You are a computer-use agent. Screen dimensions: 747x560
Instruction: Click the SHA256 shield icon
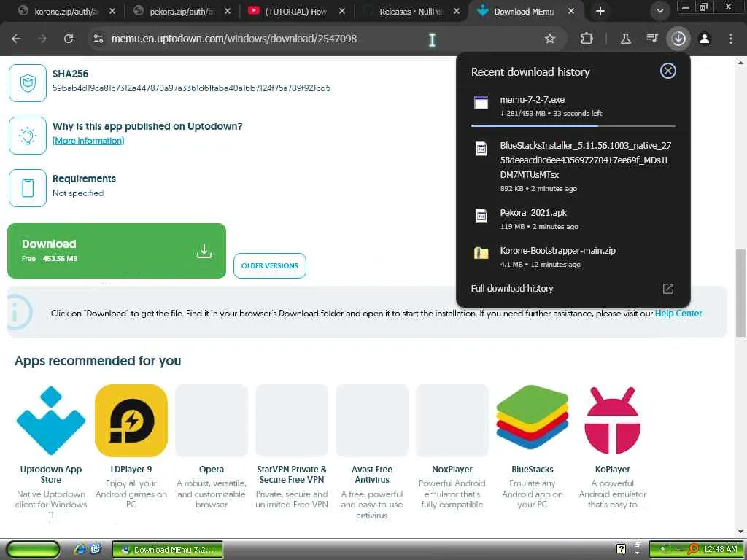click(x=28, y=83)
